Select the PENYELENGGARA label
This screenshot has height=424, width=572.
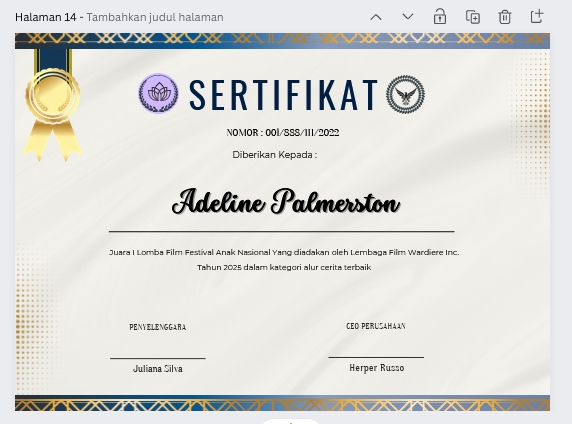[158, 327]
